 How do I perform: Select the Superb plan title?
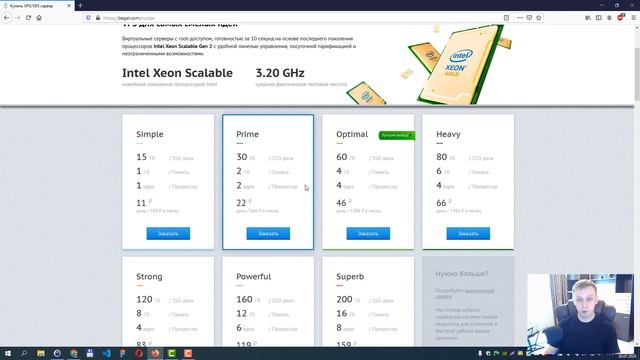coord(350,277)
